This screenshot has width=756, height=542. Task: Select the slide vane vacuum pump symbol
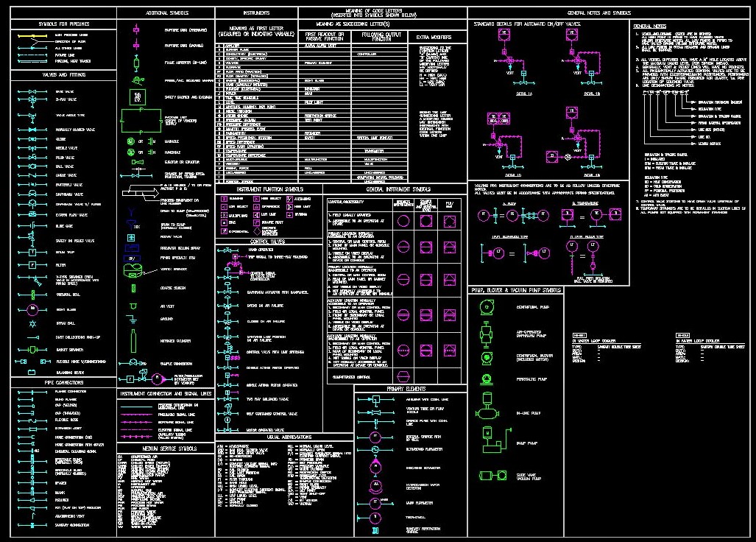click(487, 476)
